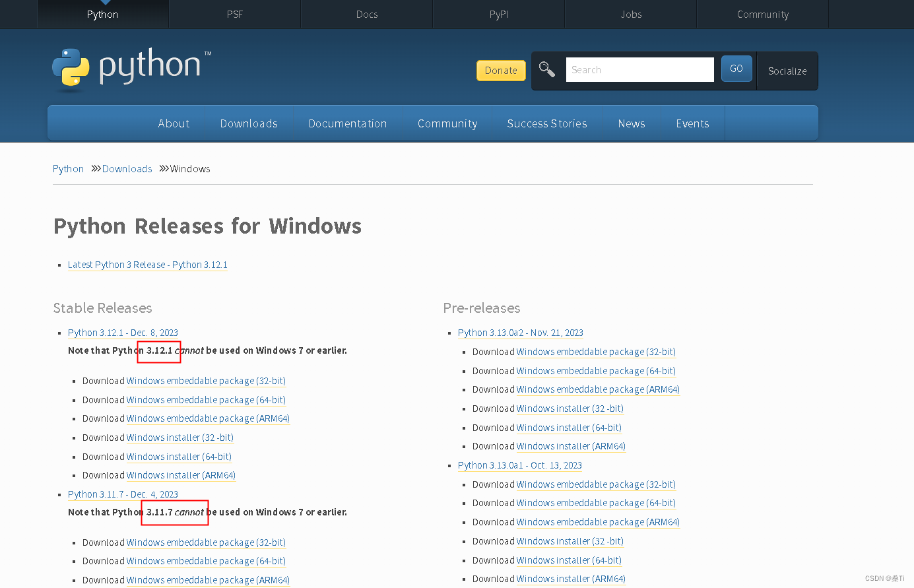
Task: Download 3.13.0a2 Windows installer (64-bit)
Action: (x=569, y=428)
